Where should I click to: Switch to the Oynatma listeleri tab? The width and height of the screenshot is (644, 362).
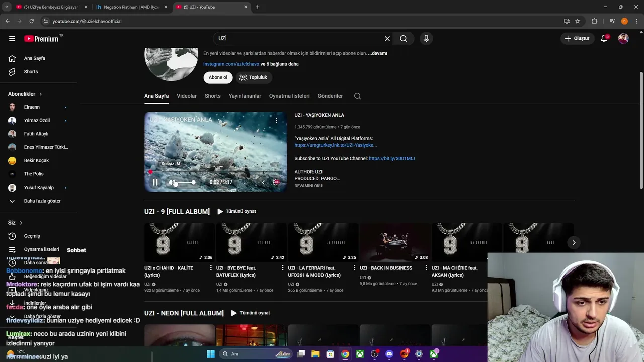[289, 96]
